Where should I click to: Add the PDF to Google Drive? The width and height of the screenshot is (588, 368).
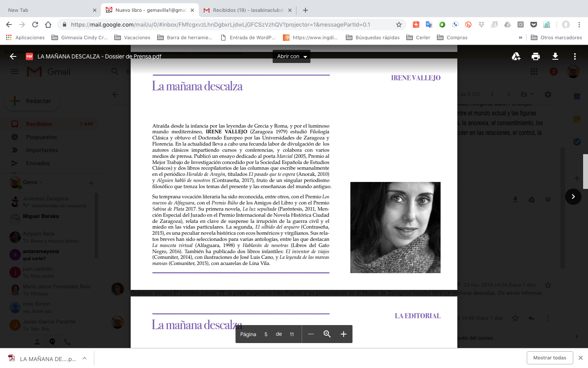click(x=516, y=56)
